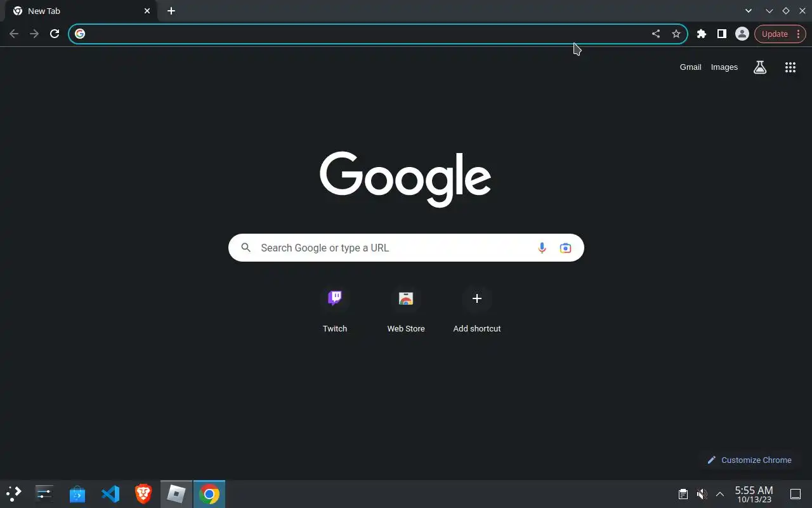Share this page via the share icon
The height and width of the screenshot is (508, 812).
[656, 34]
